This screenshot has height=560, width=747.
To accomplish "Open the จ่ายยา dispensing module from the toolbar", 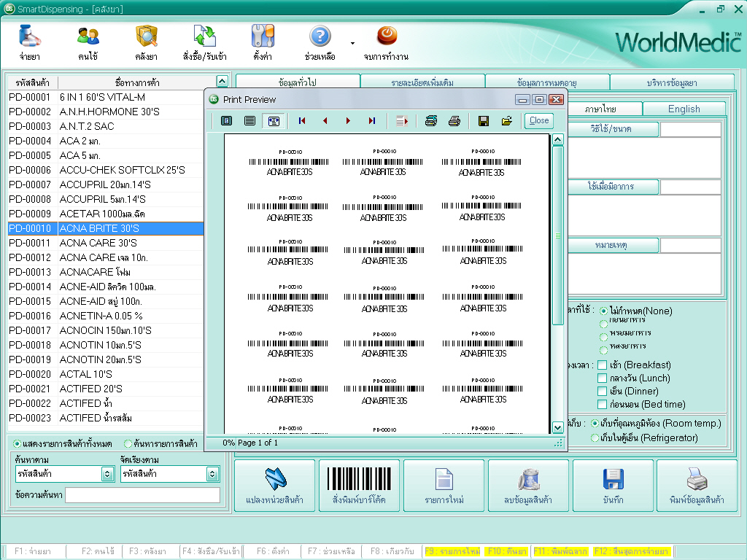I will [29, 42].
